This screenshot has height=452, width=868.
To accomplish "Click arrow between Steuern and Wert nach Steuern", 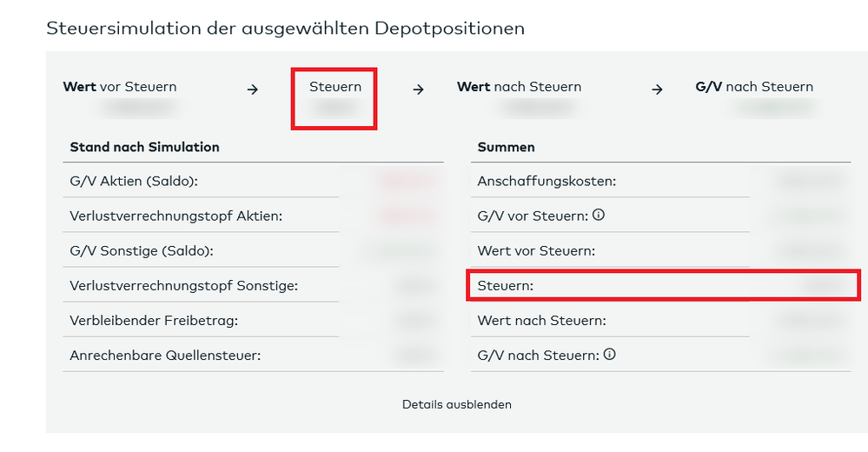I will 418,89.
